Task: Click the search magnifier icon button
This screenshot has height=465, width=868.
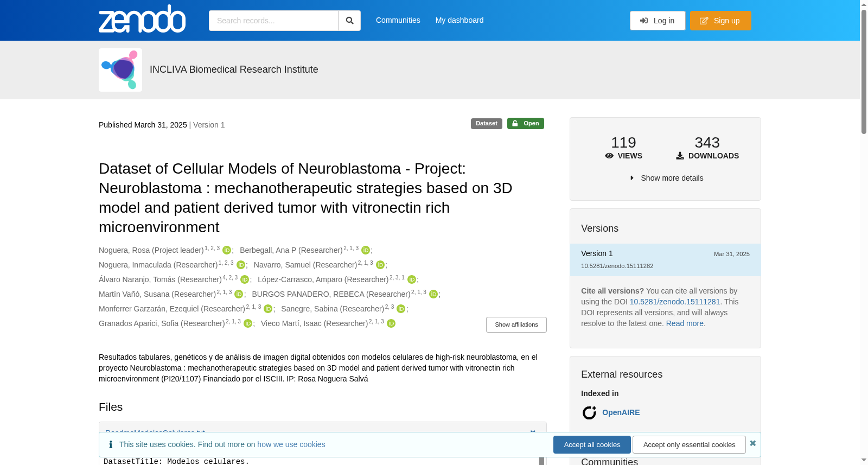Action: (349, 21)
